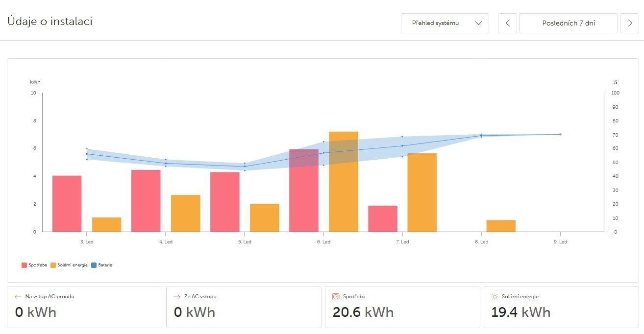Click the sun icon for Solární energie
644x334 pixels.
pyautogui.click(x=495, y=296)
